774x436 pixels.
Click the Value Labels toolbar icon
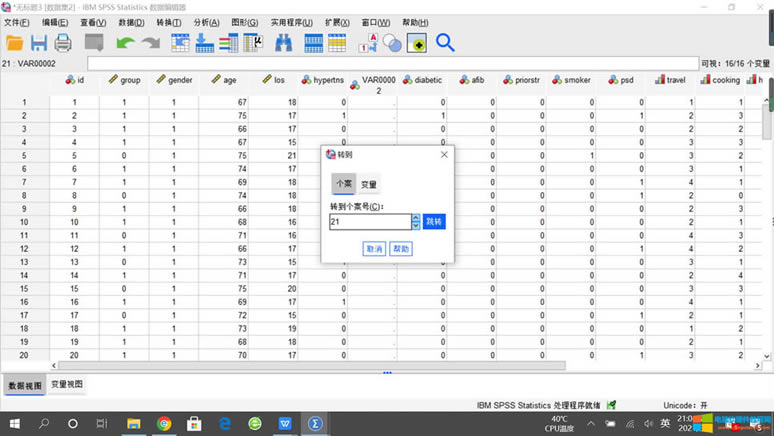coord(367,43)
